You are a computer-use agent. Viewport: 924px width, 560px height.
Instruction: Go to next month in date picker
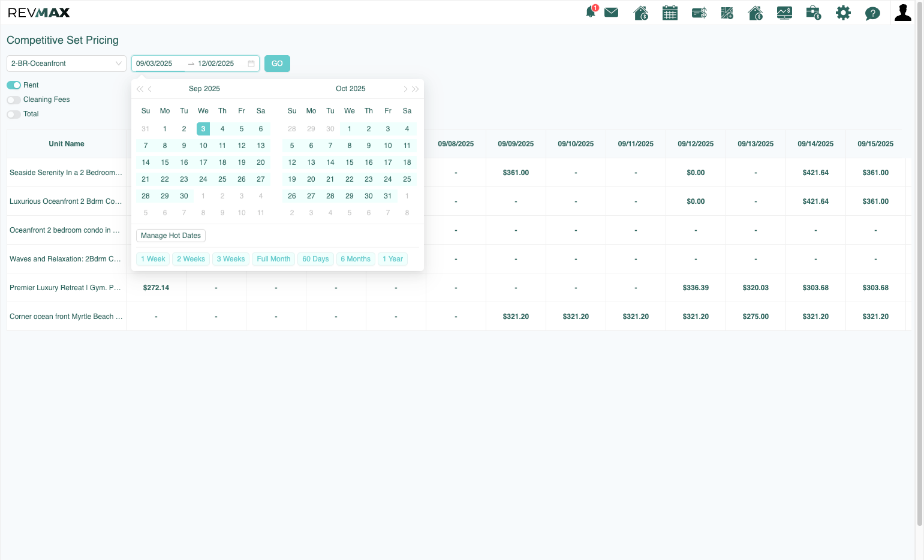pos(405,89)
